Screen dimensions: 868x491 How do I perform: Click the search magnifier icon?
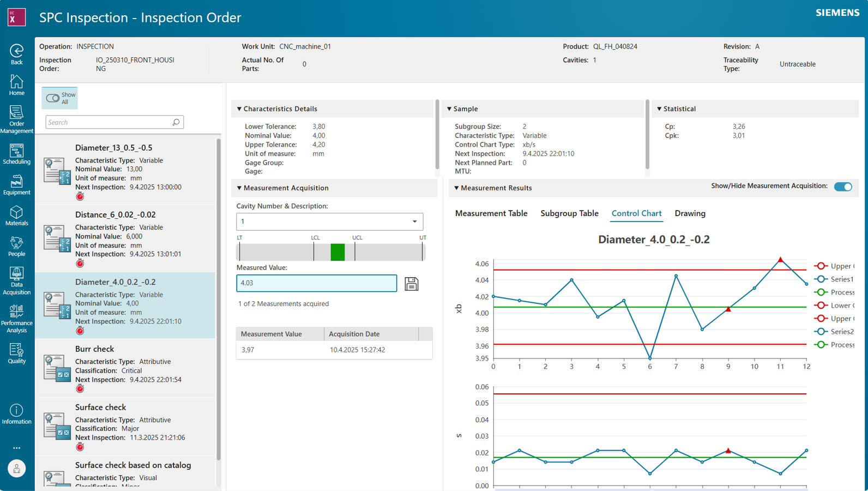(176, 122)
